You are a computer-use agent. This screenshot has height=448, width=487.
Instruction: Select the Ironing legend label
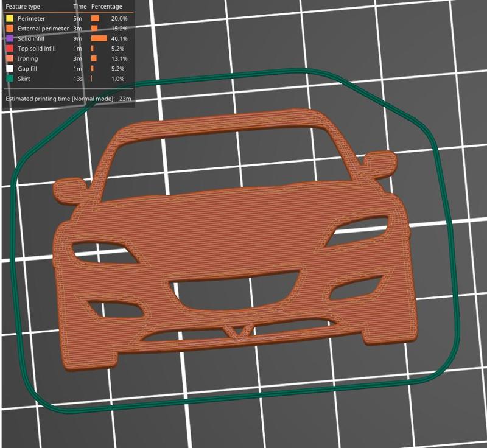pos(27,58)
